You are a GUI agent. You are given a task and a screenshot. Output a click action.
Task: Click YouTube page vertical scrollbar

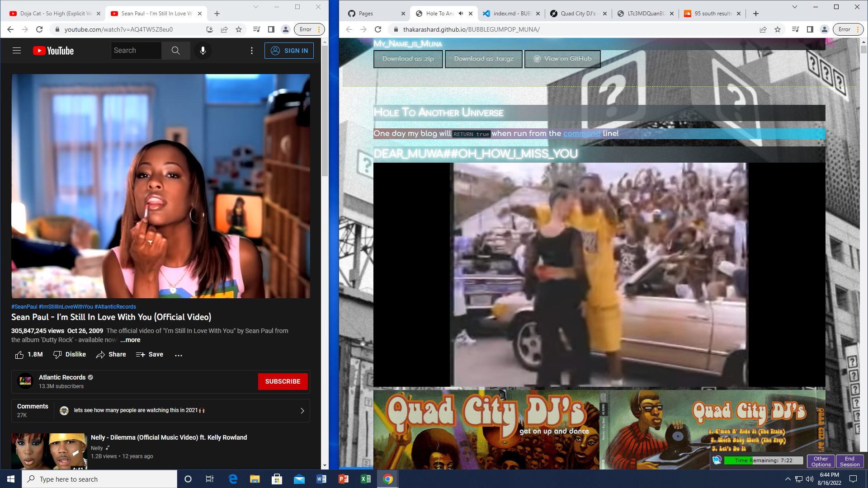click(x=325, y=111)
